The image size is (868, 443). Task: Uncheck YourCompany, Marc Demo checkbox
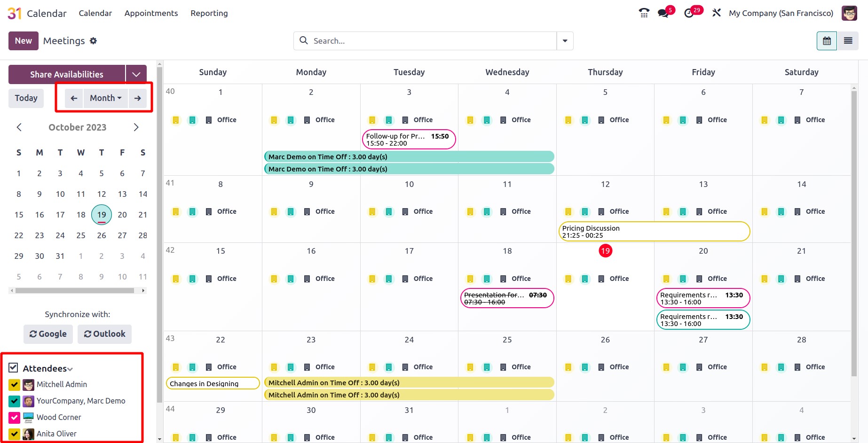click(14, 402)
